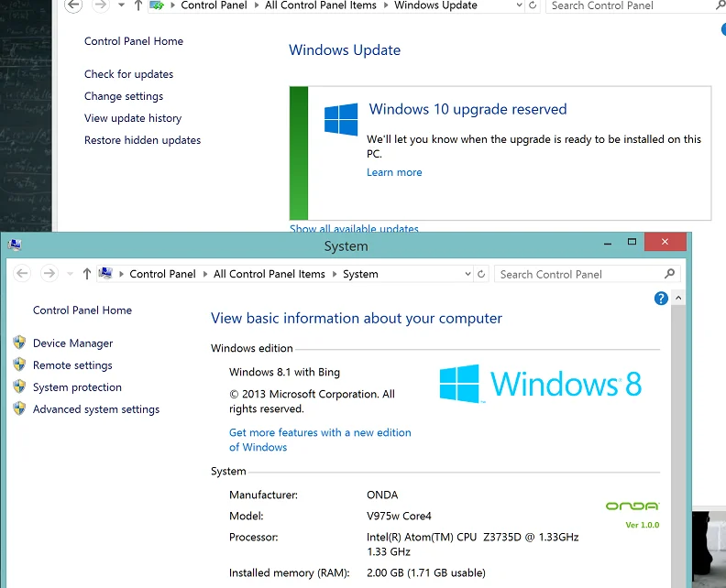Click the ONDA manufacturer logo
Viewport: 726px width, 588px height.
pos(632,506)
